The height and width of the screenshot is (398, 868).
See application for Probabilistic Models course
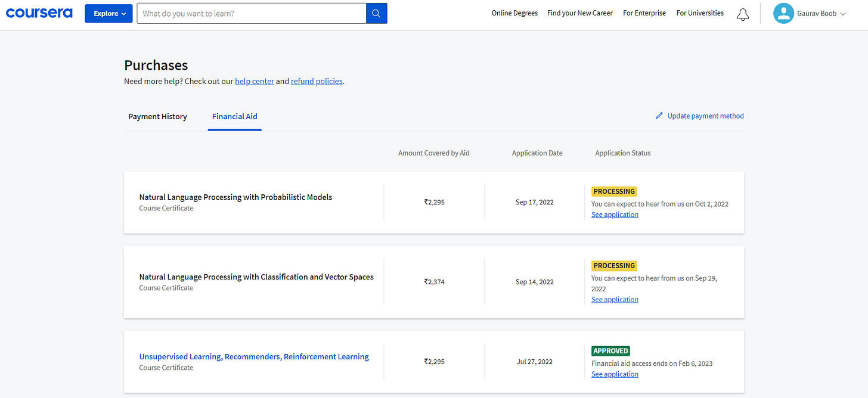tap(615, 214)
